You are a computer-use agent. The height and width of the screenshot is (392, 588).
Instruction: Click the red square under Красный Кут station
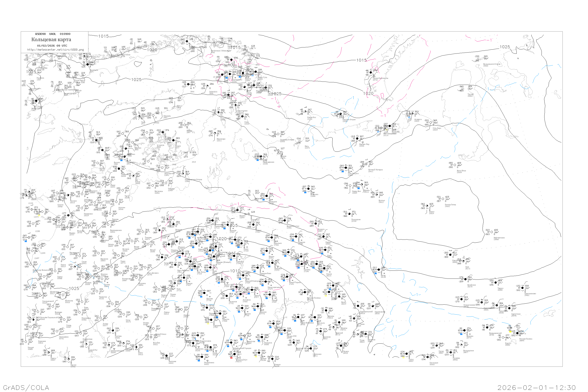(x=231, y=358)
